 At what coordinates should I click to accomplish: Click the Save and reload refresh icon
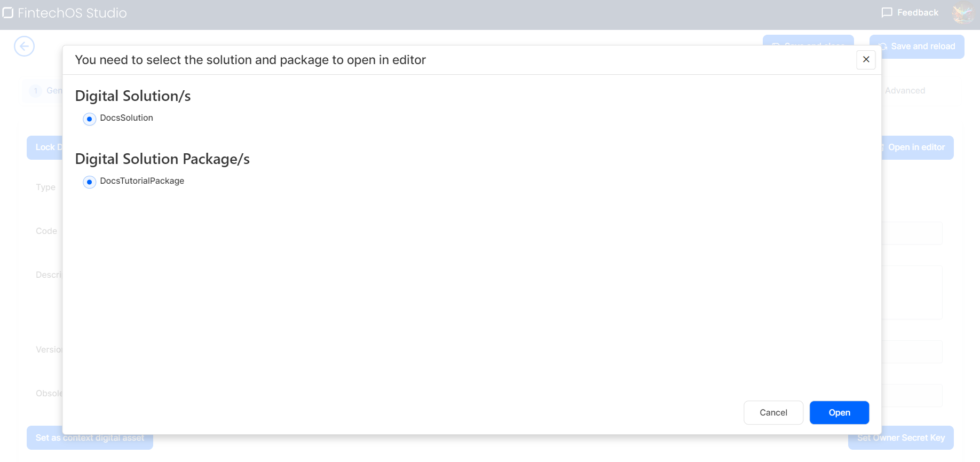click(883, 46)
